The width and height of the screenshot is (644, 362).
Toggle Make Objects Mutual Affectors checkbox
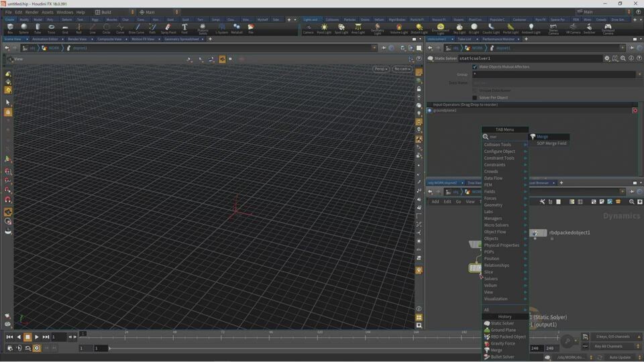(475, 67)
